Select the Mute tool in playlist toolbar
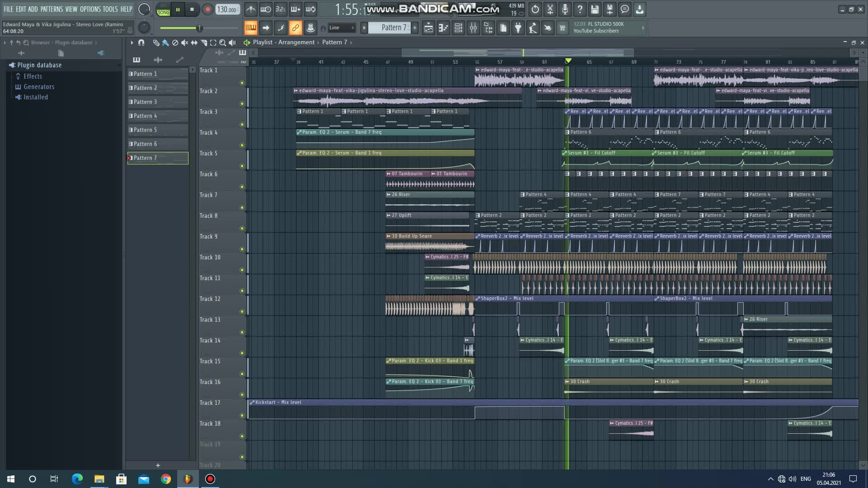This screenshot has height=488, width=868. [184, 42]
